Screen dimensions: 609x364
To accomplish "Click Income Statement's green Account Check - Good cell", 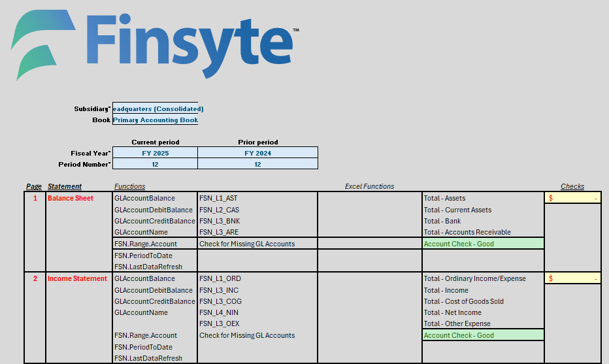I will (x=482, y=335).
